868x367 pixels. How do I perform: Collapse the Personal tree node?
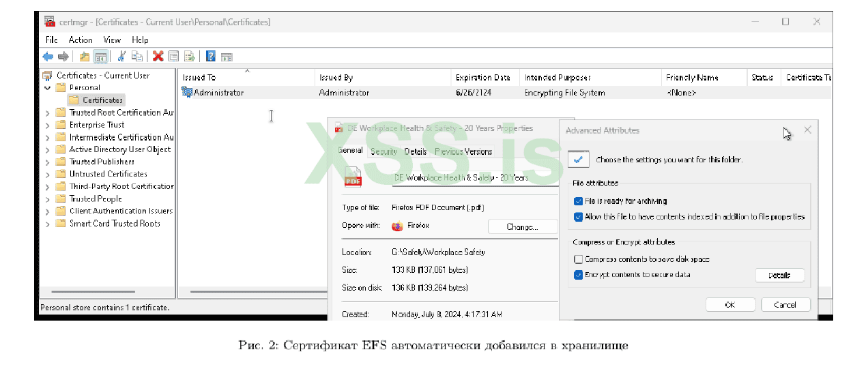[x=47, y=87]
